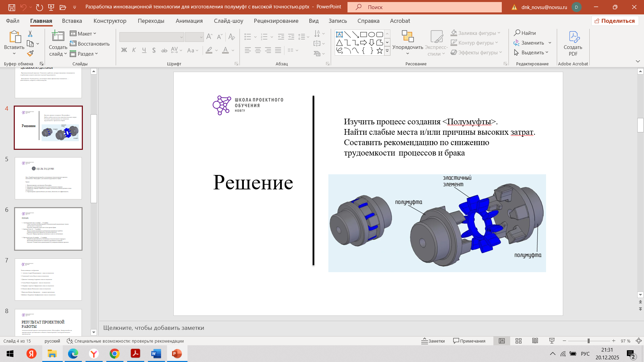Click the Share (Поделиться) button
This screenshot has width=644, height=362.
tap(615, 21)
